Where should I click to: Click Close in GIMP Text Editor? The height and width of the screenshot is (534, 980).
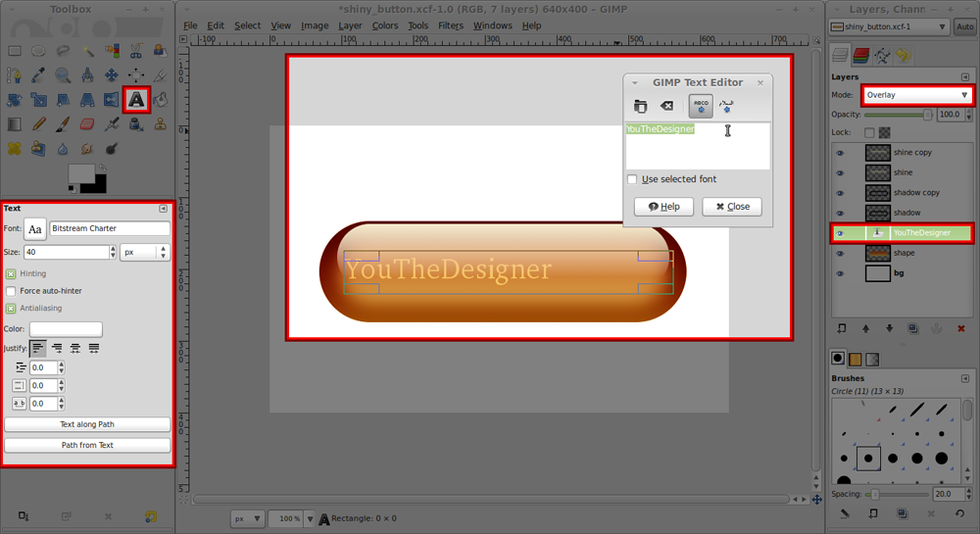pos(732,207)
